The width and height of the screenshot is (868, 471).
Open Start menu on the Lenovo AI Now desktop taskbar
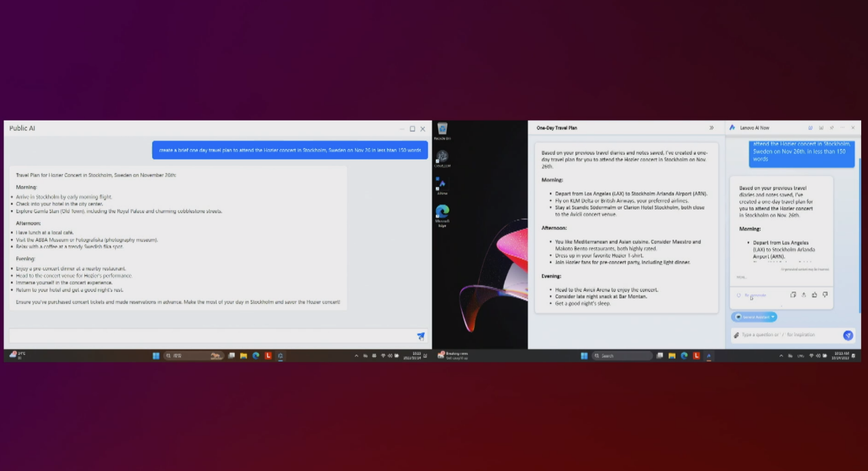tap(584, 356)
